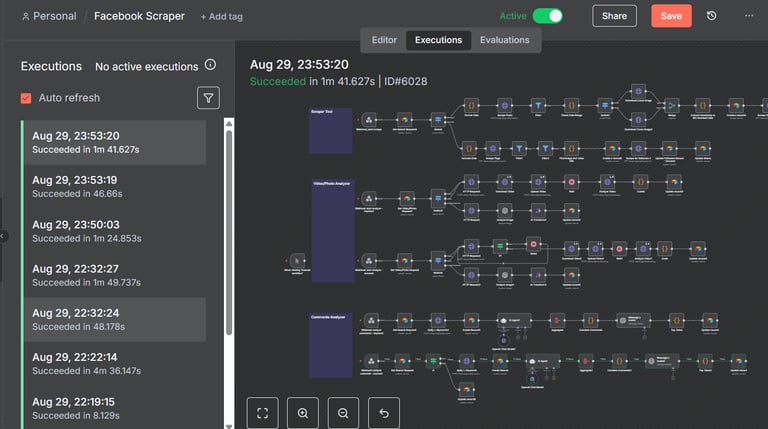Open workflow history clock icon
Image resolution: width=768 pixels, height=429 pixels.
point(712,16)
